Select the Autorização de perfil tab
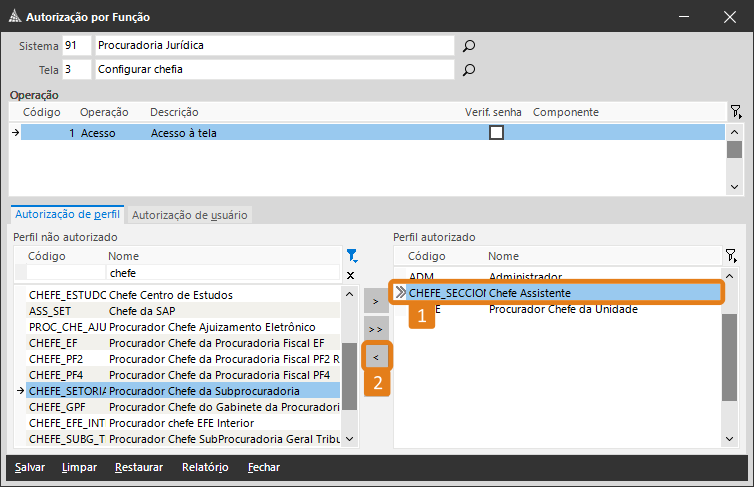The width and height of the screenshot is (754, 487). pyautogui.click(x=68, y=215)
